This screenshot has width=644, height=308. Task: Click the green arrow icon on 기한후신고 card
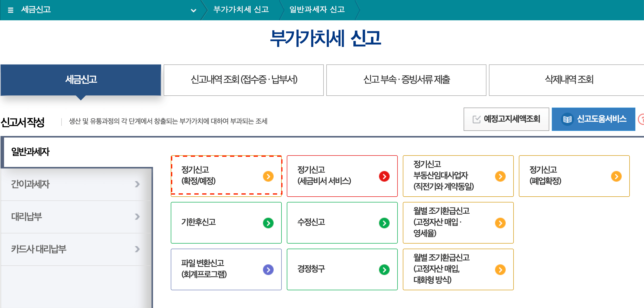(x=268, y=223)
